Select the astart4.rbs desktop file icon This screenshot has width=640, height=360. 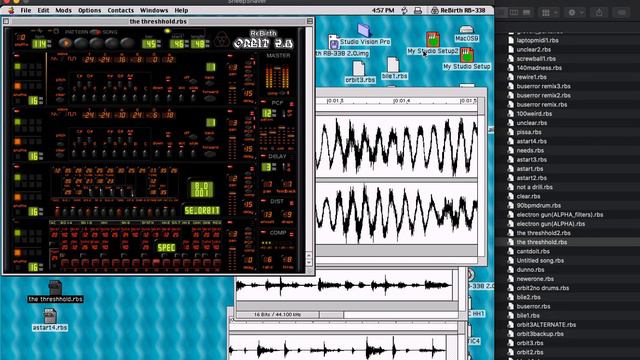coord(50,316)
